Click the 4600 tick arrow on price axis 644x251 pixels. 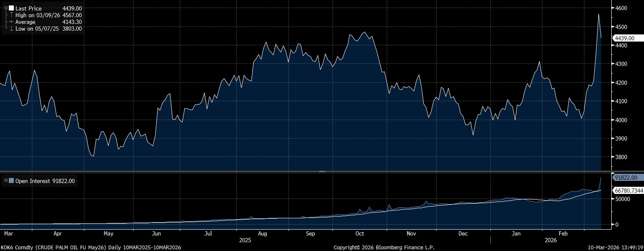point(613,8)
